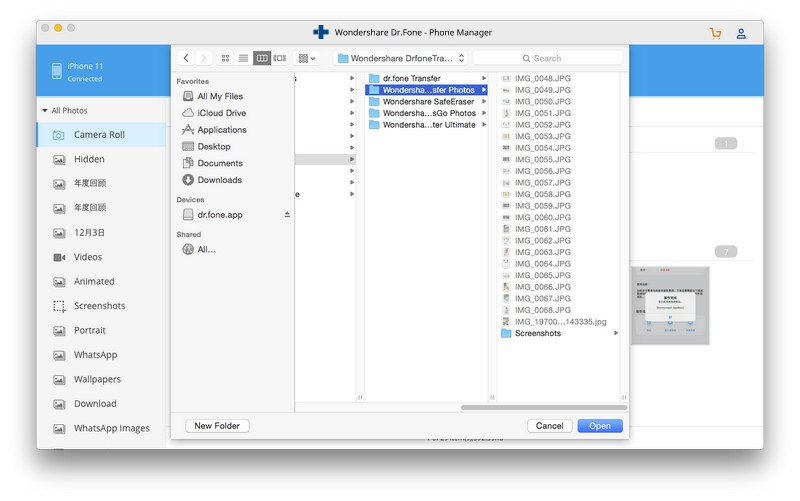The width and height of the screenshot is (800, 501).
Task: Expand dr.fone Transfer folder arrow
Action: (484, 78)
